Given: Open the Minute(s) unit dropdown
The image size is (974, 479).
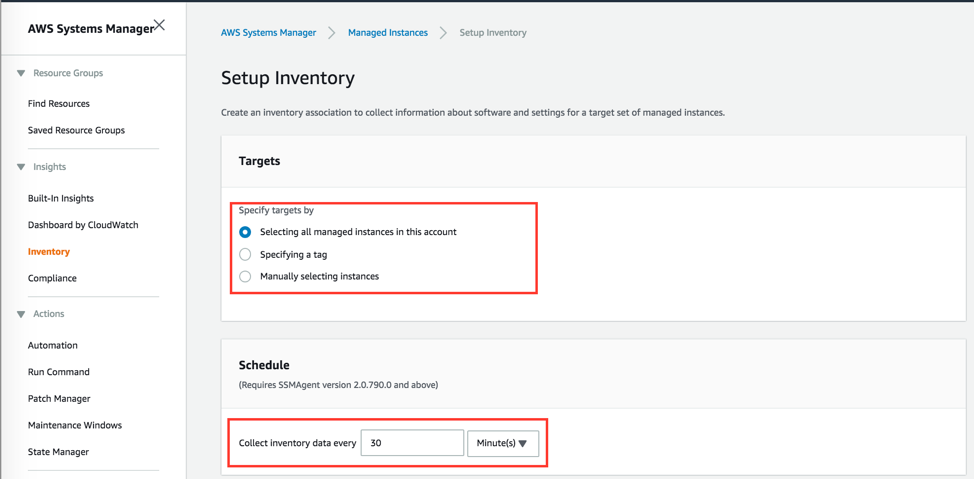Looking at the screenshot, I should 503,444.
